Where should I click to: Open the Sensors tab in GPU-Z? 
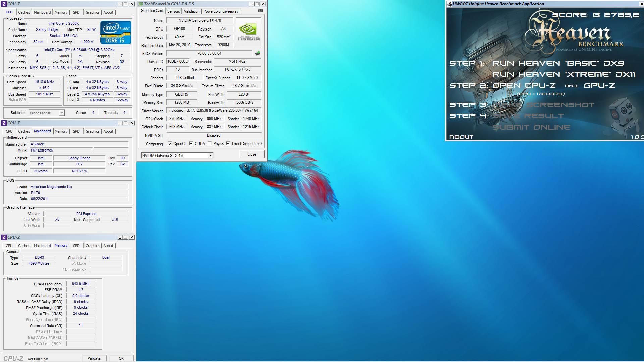173,11
